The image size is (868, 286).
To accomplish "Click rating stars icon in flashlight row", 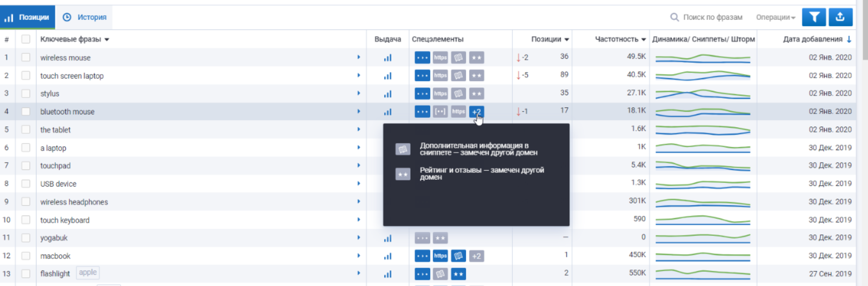I will (458, 274).
